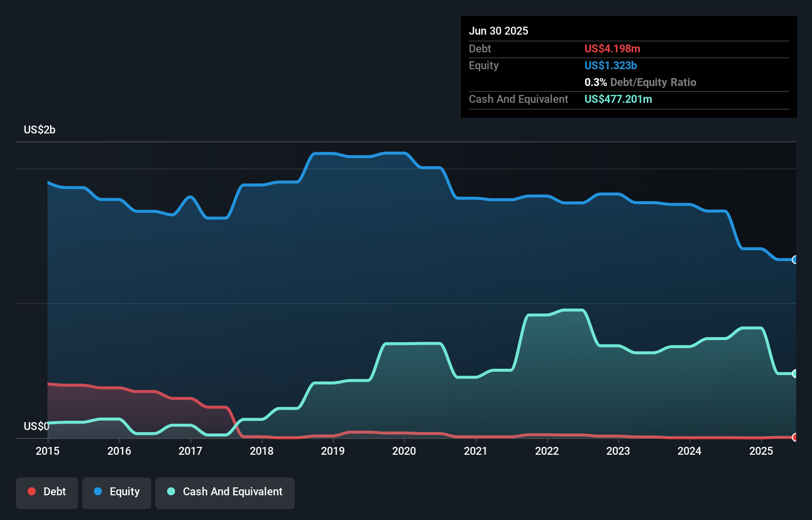812x520 pixels.
Task: Select the 2021 x-axis label
Action: point(476,451)
